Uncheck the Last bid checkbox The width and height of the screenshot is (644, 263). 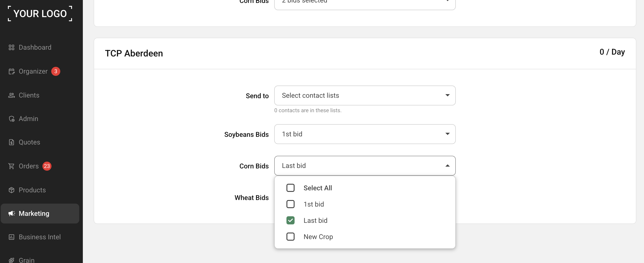point(290,220)
